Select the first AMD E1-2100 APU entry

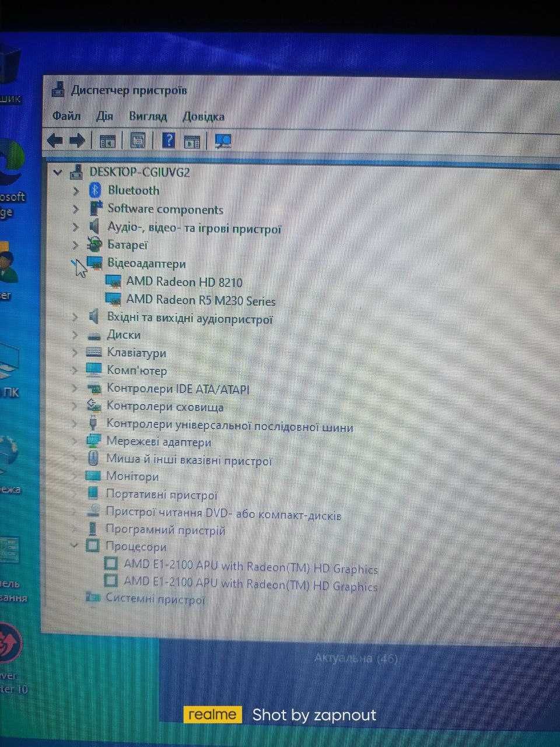point(251,567)
